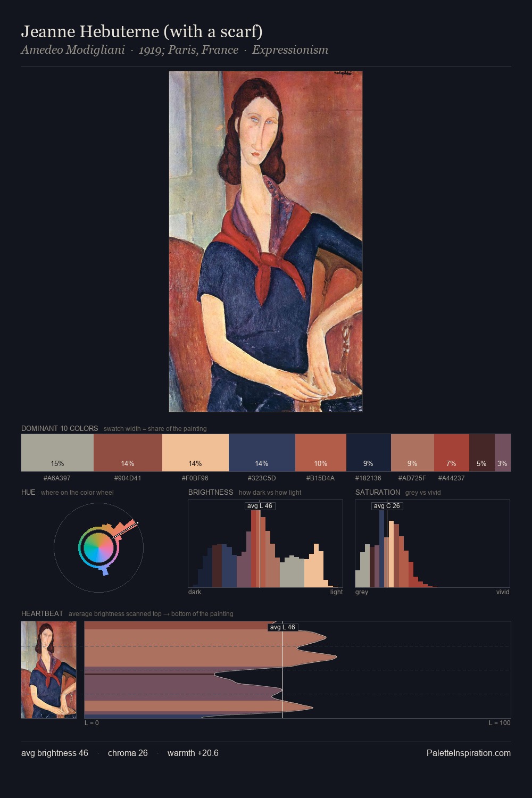Click the heartbeat scan description subtitle

(151, 613)
